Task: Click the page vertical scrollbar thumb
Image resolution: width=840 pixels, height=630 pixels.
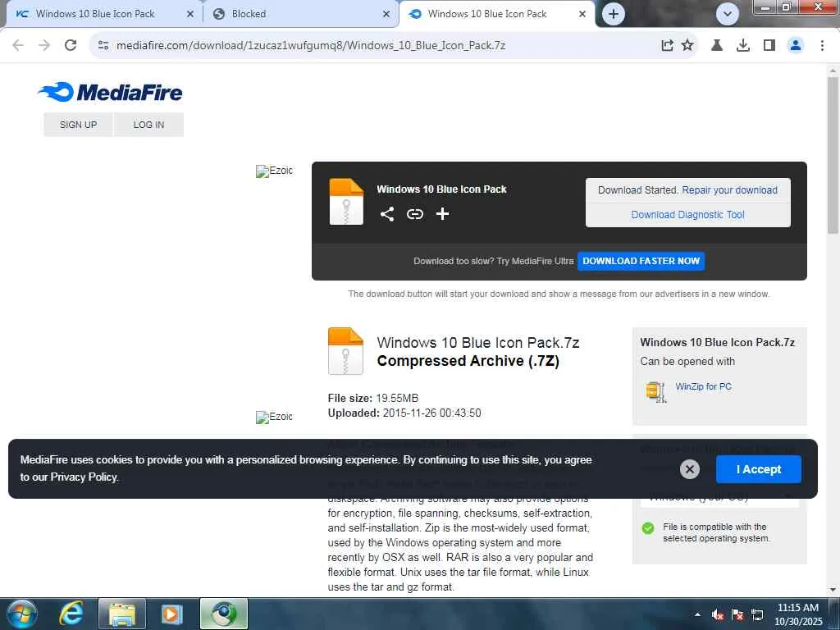Action: (833, 155)
